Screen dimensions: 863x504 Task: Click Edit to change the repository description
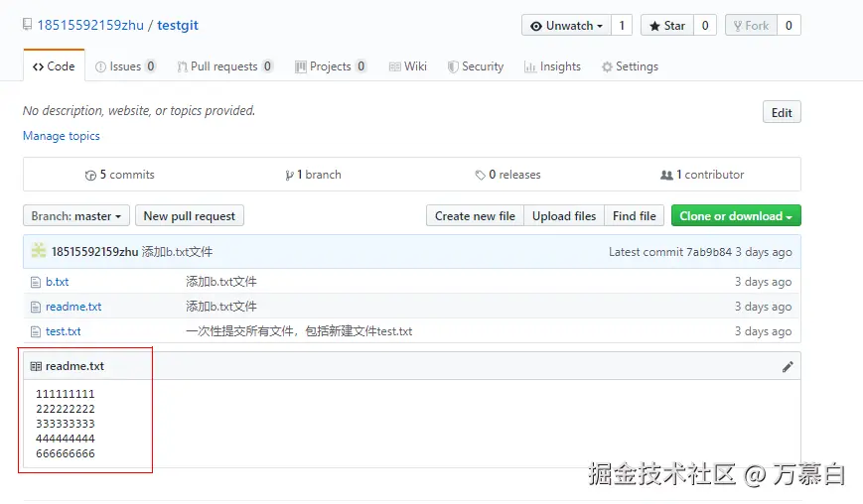(x=782, y=113)
